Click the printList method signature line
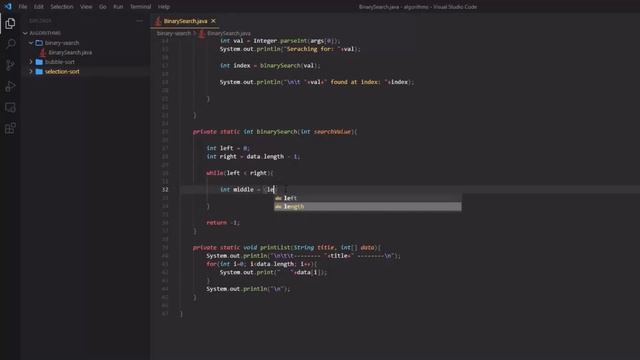Viewport: 640px width, 360px height. tap(287, 247)
